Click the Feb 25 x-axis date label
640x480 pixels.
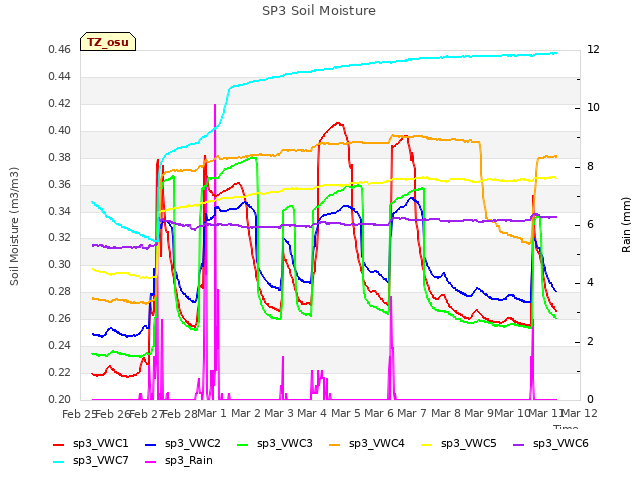(x=79, y=414)
